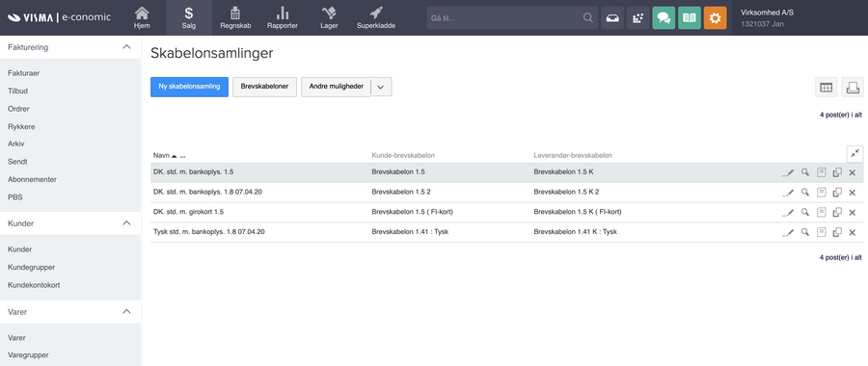
Task: Open Fakturaer in the sidebar
Action: pos(23,73)
